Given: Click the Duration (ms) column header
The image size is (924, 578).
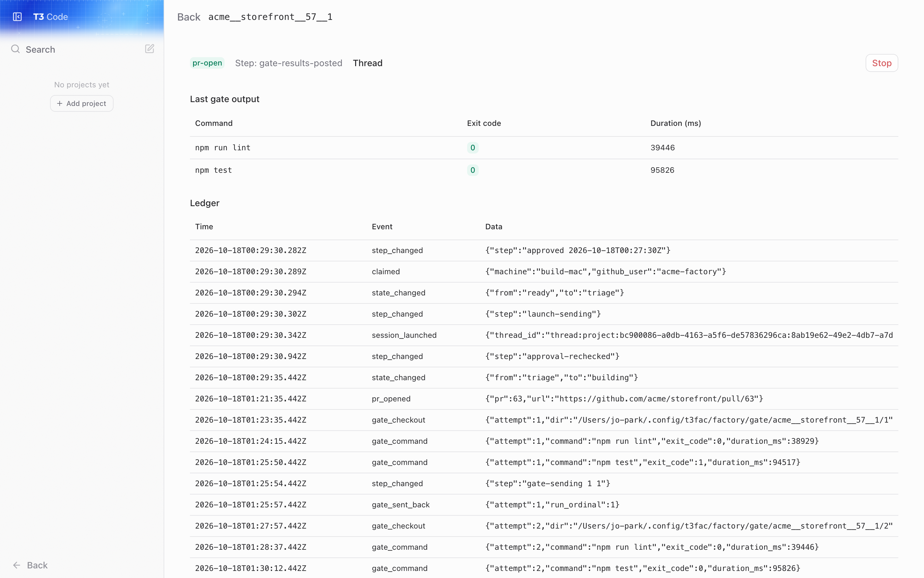Looking at the screenshot, I should coord(675,123).
